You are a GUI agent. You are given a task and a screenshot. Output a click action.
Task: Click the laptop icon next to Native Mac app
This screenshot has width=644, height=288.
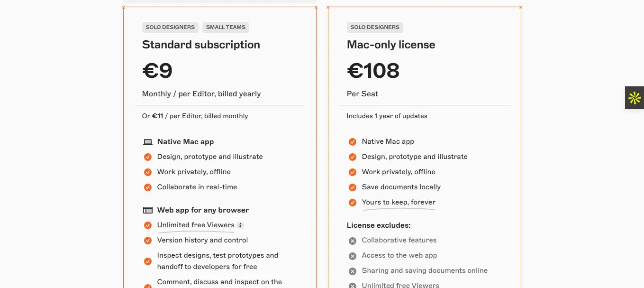148,142
